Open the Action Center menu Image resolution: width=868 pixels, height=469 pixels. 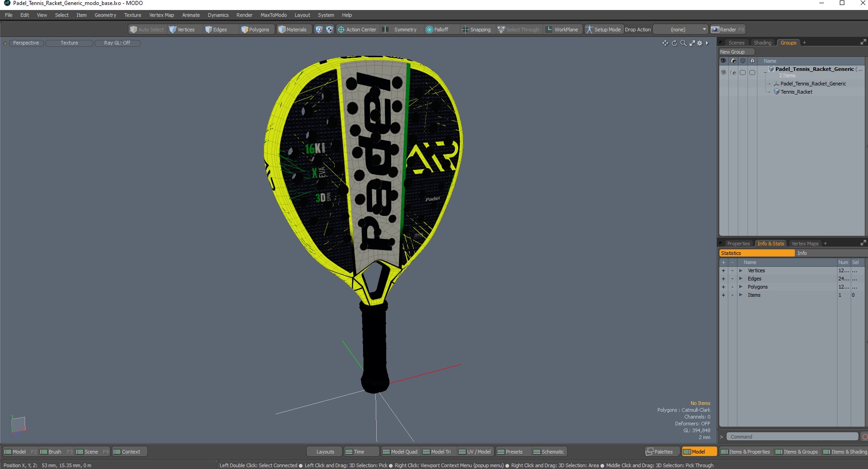357,30
